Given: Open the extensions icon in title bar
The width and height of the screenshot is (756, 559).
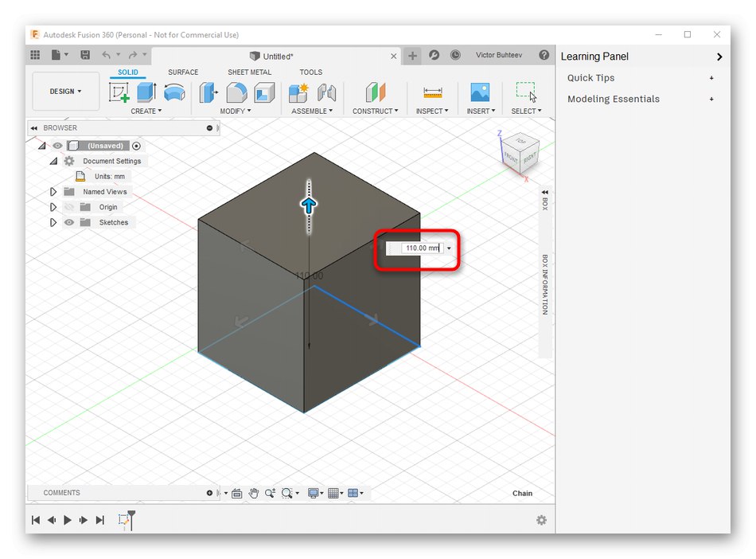Looking at the screenshot, I should pos(434,55).
